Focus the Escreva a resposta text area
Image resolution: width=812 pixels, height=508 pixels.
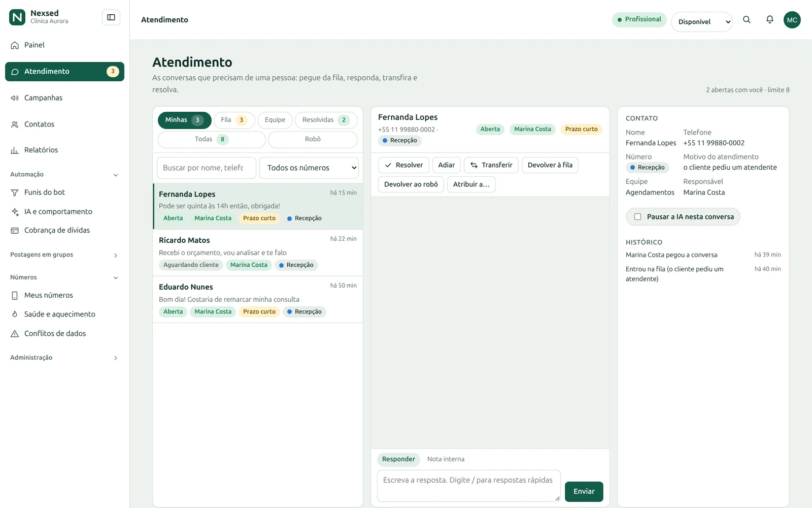(469, 486)
